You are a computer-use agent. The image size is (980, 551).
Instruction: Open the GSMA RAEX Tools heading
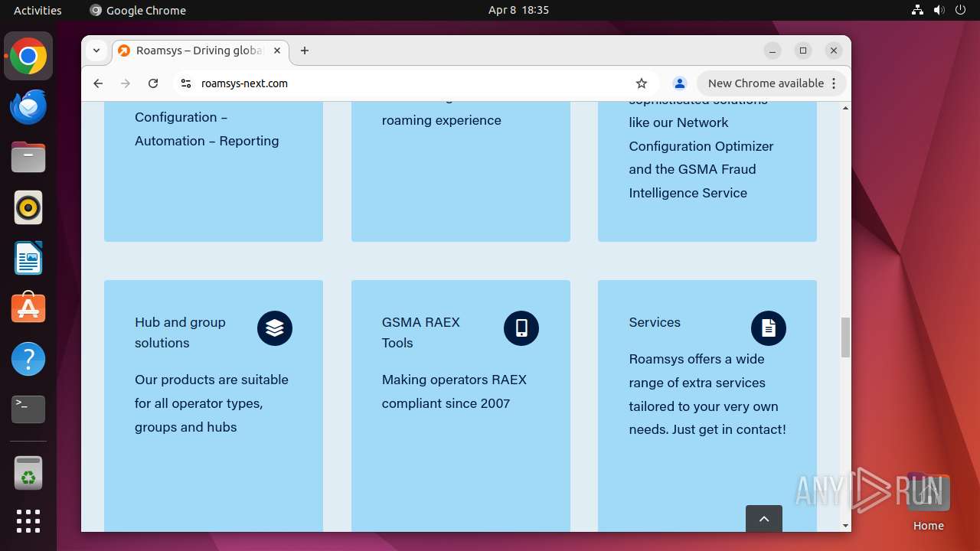pos(421,332)
